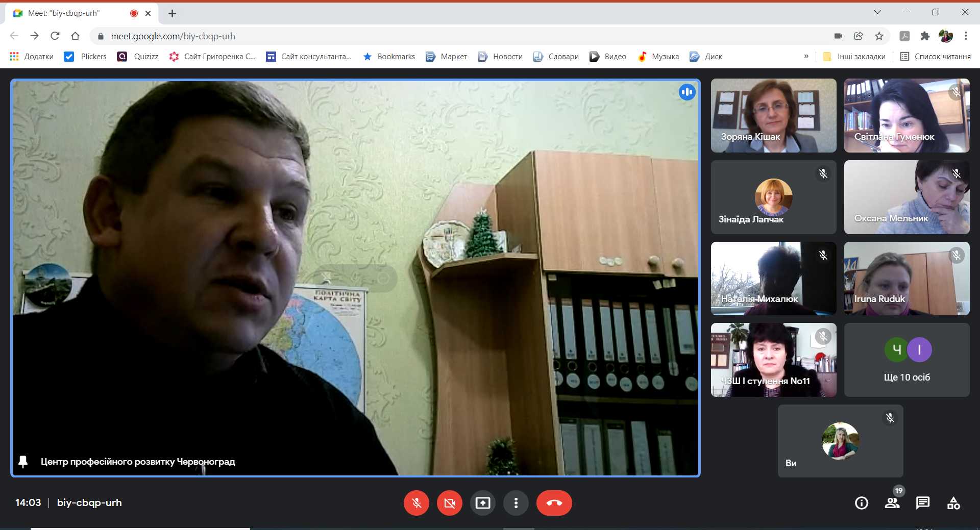
Task: Expand the hidden bookmarks overflow chevron
Action: (x=806, y=56)
